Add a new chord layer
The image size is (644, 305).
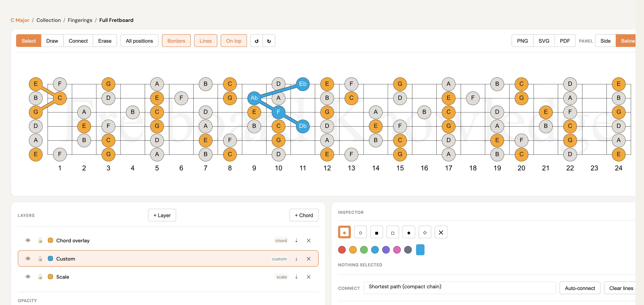click(x=304, y=215)
